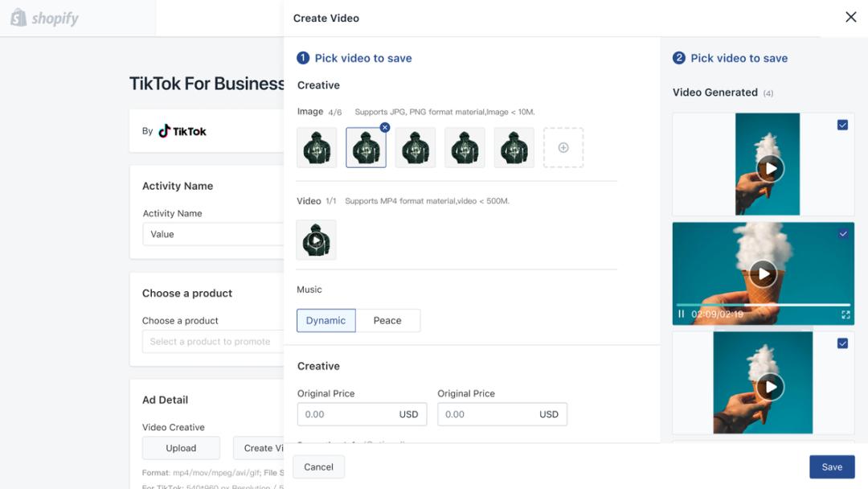Screen dimensions: 868x489
Task: Close the Create Video dialog
Action: click(x=850, y=16)
